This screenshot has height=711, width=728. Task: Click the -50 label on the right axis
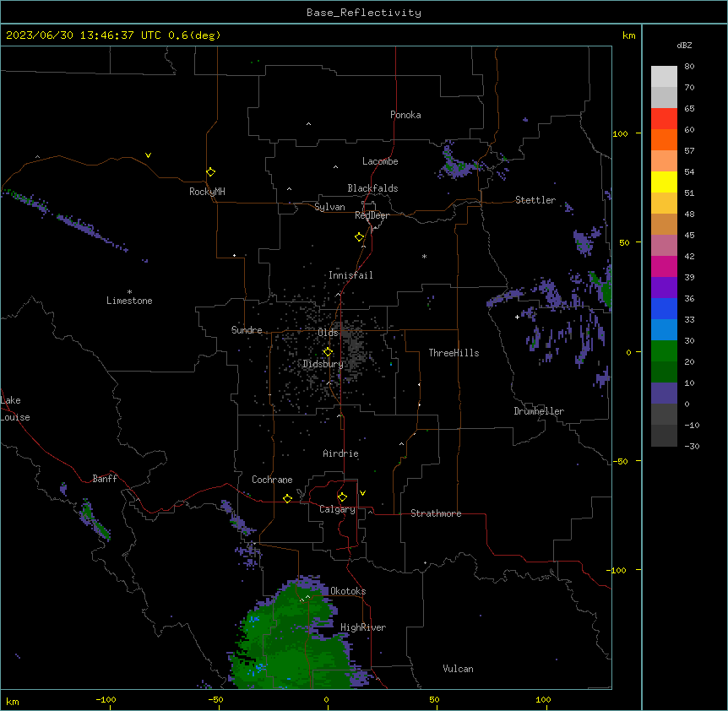click(620, 461)
